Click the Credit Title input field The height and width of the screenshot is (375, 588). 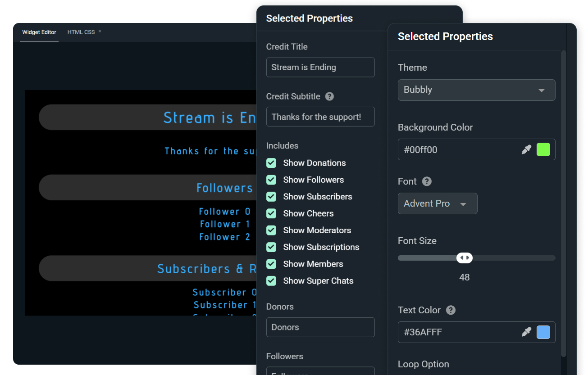(320, 67)
